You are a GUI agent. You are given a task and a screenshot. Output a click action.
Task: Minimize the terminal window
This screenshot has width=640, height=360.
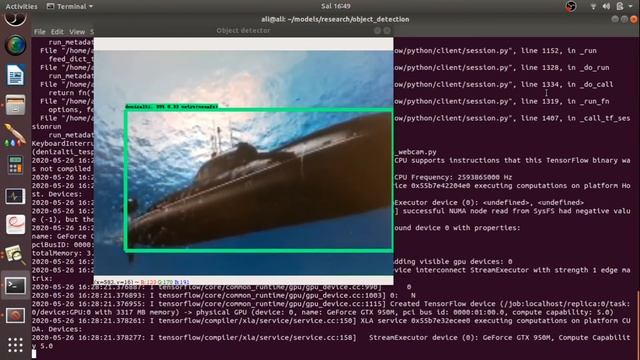(615, 19)
